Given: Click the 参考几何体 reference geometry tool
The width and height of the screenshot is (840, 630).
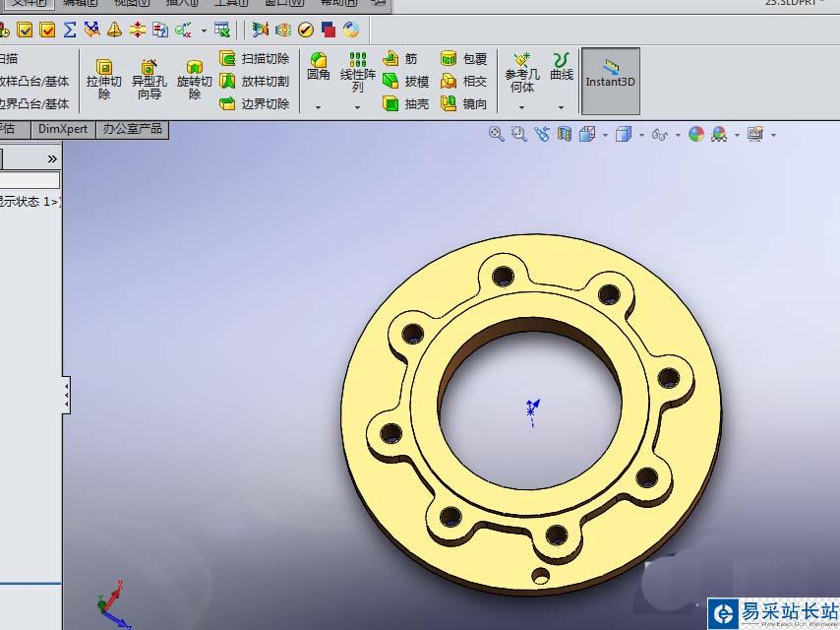Looking at the screenshot, I should (521, 73).
